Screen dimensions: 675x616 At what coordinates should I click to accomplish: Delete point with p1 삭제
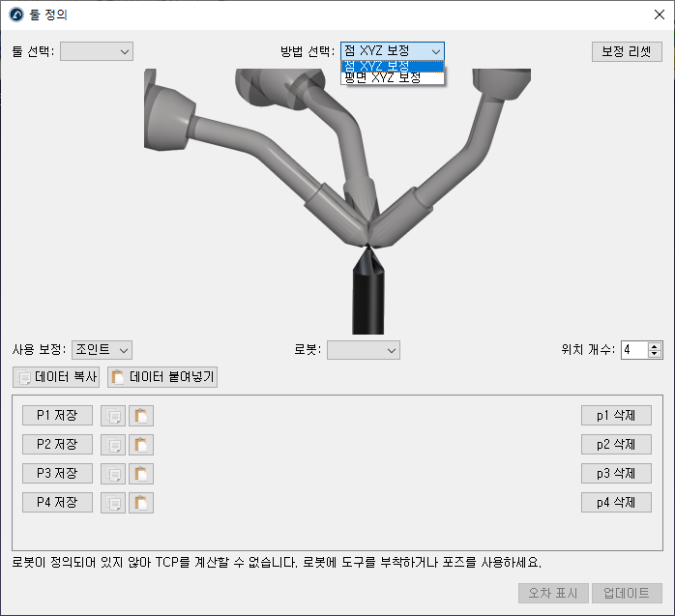click(616, 416)
